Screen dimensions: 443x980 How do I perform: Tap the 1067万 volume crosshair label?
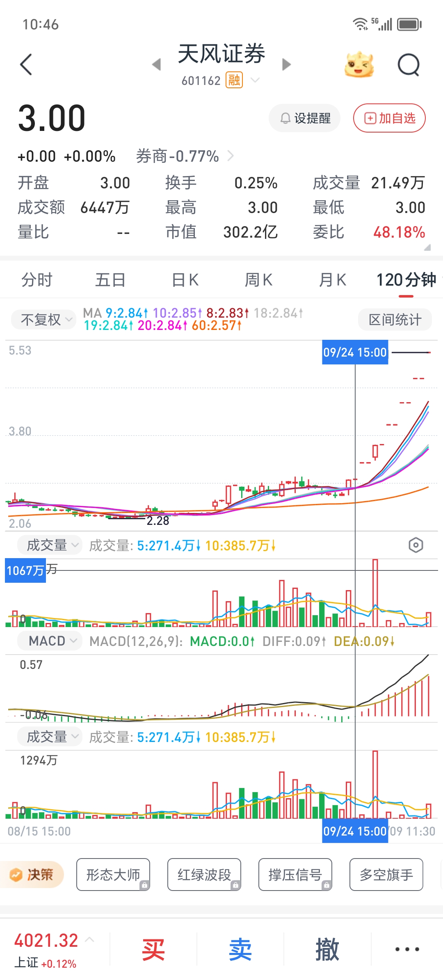click(x=25, y=570)
